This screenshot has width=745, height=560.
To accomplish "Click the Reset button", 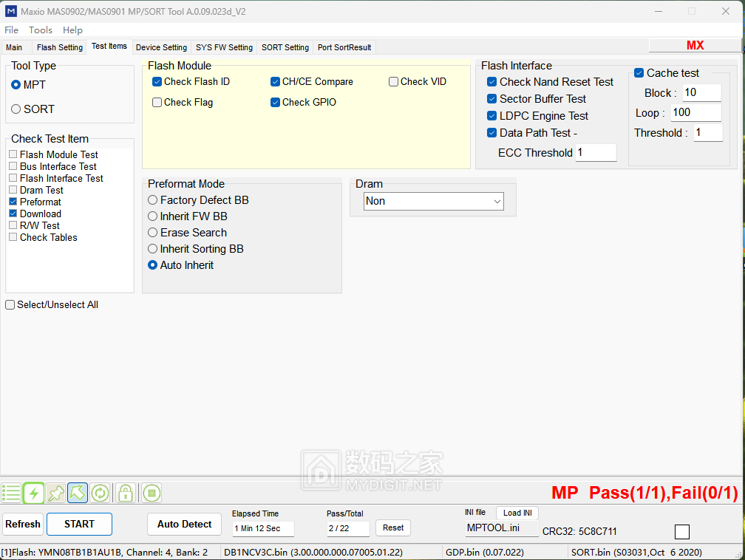I will pyautogui.click(x=393, y=527).
